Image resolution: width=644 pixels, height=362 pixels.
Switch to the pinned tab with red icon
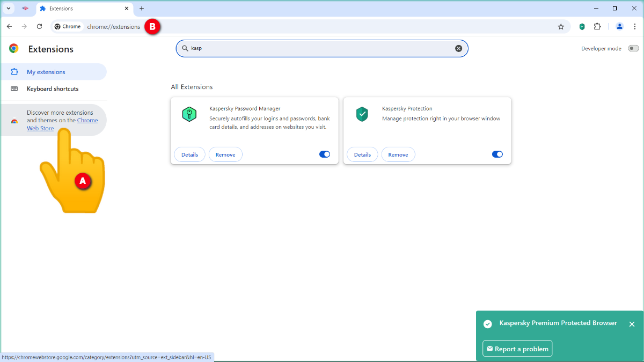click(25, 9)
